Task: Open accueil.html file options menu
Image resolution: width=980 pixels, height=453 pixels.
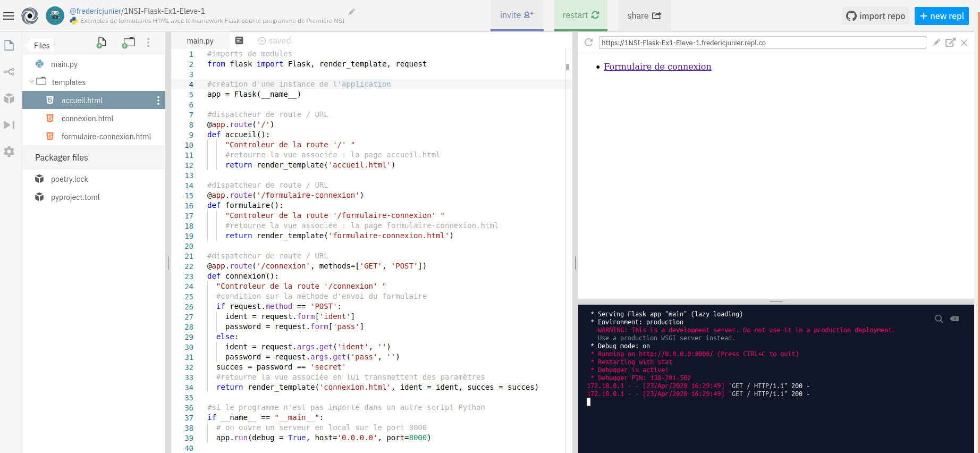Action: (158, 100)
